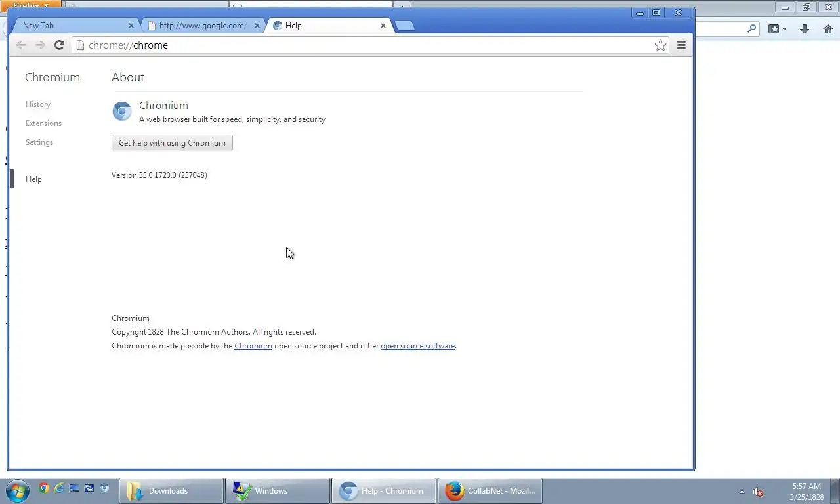Click the Chromium logo in About section
This screenshot has width=840, height=504.
click(x=122, y=111)
